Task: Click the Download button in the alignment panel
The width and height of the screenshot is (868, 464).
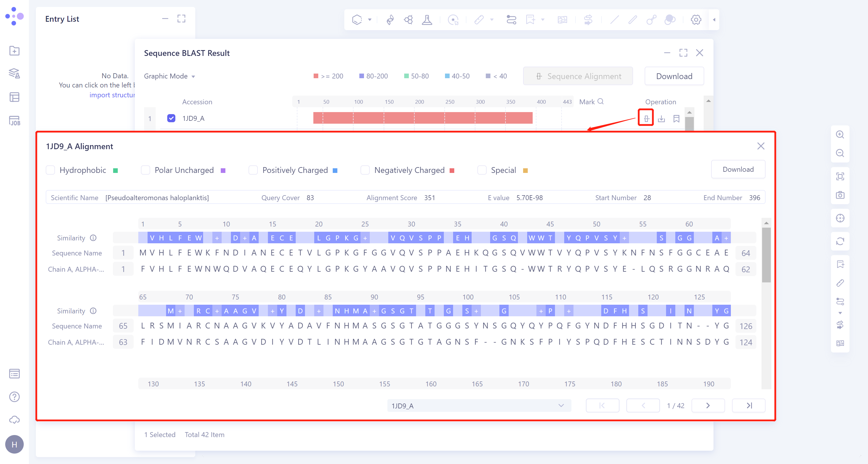Action: 738,169
